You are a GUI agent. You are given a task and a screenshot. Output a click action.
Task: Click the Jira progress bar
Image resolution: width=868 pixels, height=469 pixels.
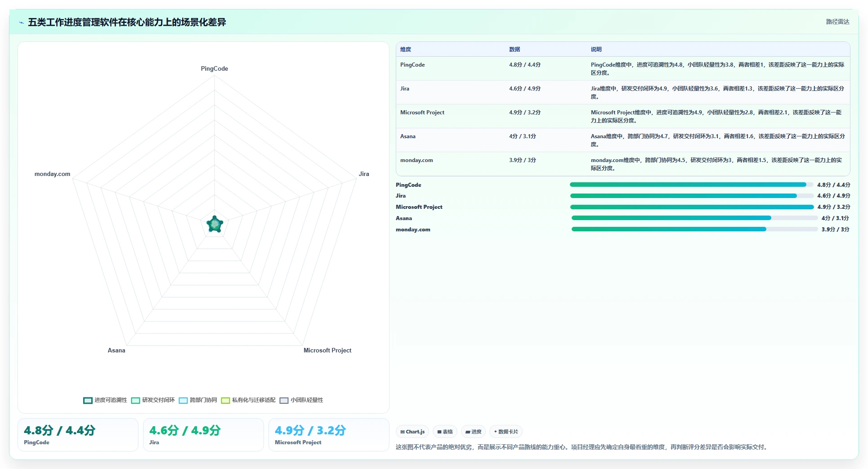(692, 196)
